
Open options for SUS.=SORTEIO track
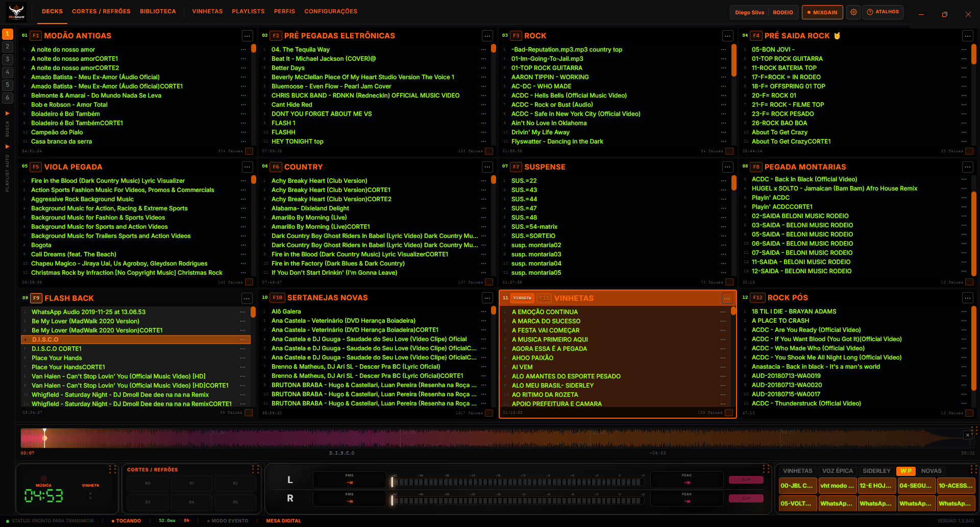(723, 236)
